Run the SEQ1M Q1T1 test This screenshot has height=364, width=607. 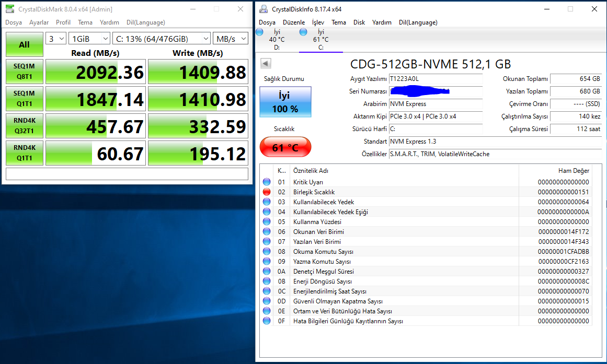point(25,99)
